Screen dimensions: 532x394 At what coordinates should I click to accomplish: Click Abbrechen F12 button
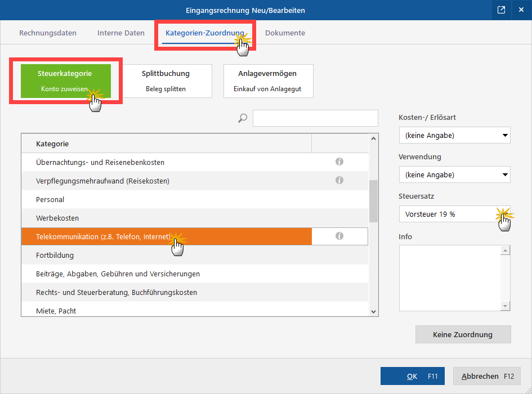(487, 376)
